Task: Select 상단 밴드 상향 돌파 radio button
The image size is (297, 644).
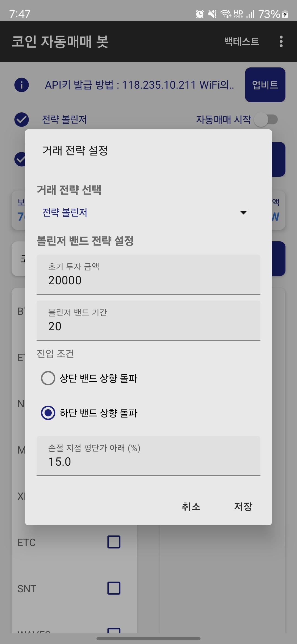Action: (x=48, y=378)
